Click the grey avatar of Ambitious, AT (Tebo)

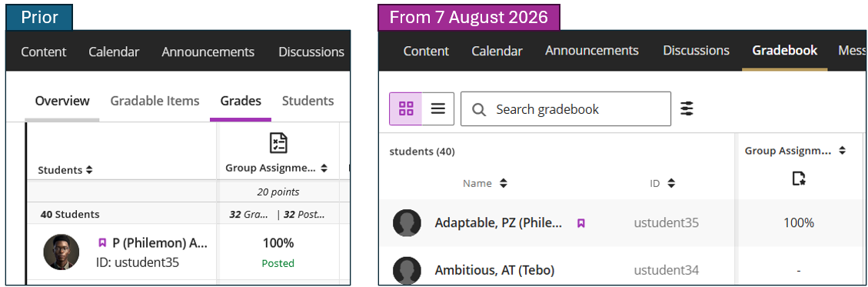(x=407, y=270)
